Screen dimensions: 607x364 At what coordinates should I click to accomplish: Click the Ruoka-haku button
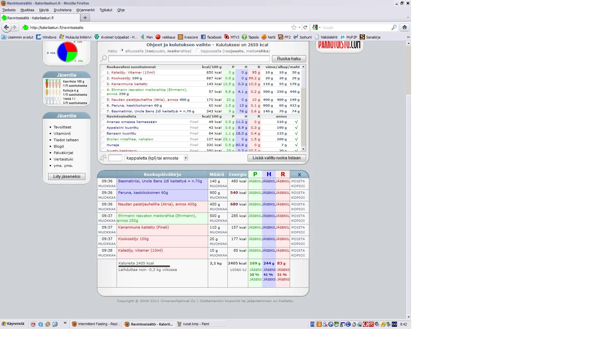coord(289,58)
